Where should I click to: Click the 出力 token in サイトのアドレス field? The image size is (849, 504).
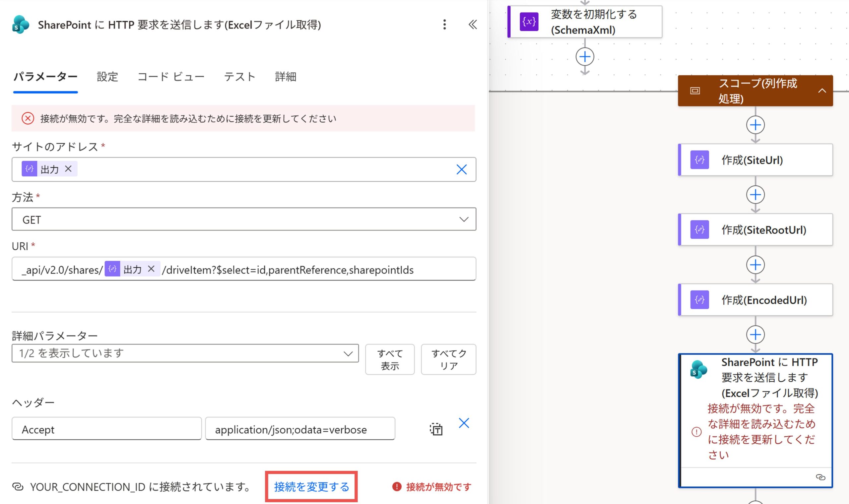[x=50, y=169]
